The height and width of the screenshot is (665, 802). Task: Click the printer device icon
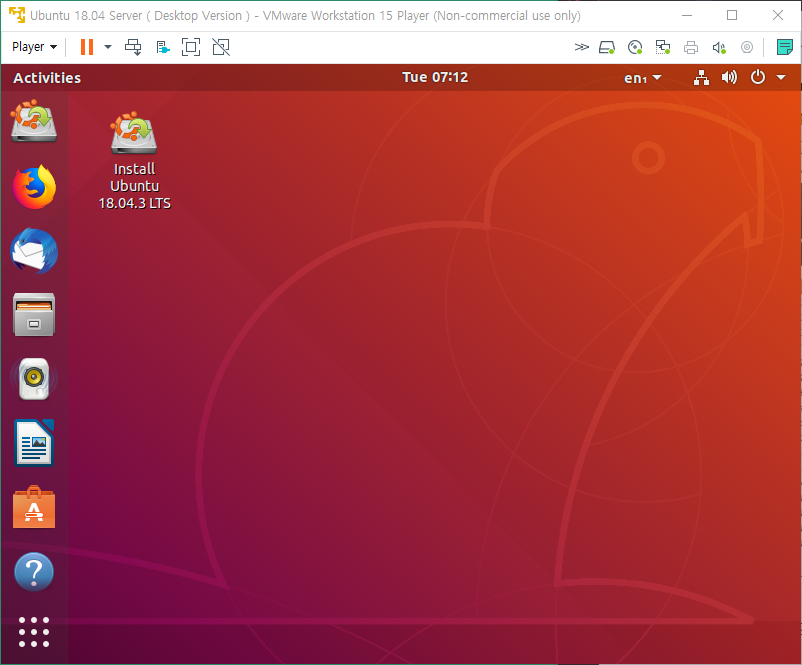(x=691, y=48)
